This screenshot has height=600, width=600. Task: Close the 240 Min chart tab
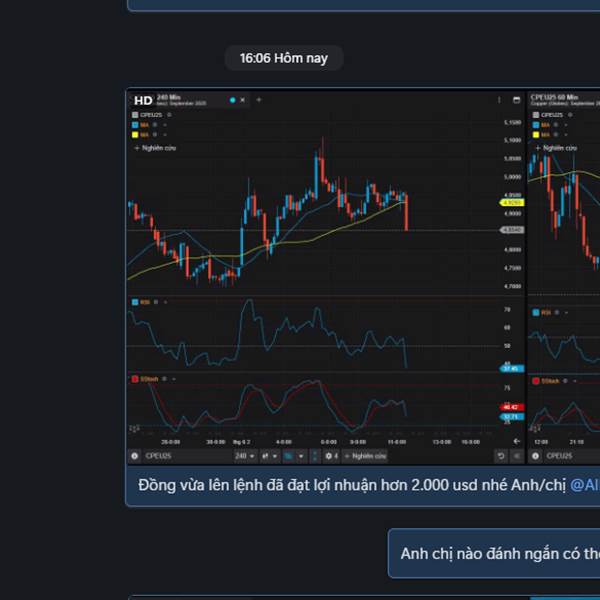(x=243, y=100)
